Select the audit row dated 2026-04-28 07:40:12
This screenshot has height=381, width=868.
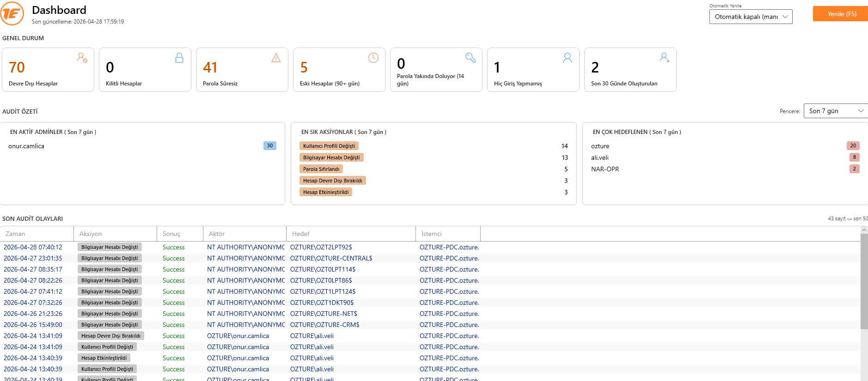[x=430, y=247]
